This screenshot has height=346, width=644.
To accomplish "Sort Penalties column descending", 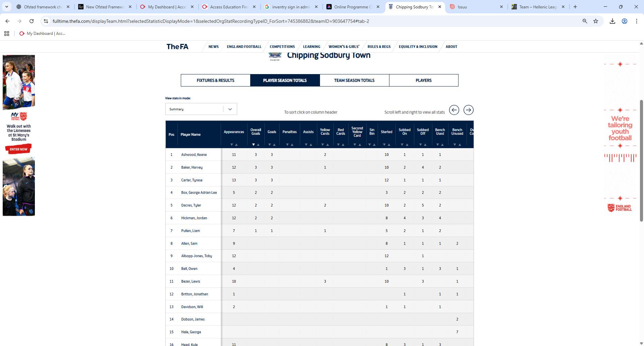I will pyautogui.click(x=287, y=145).
